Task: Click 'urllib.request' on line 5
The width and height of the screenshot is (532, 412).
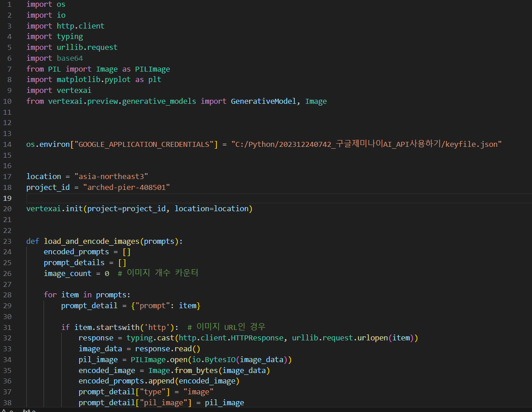Action: (87, 48)
